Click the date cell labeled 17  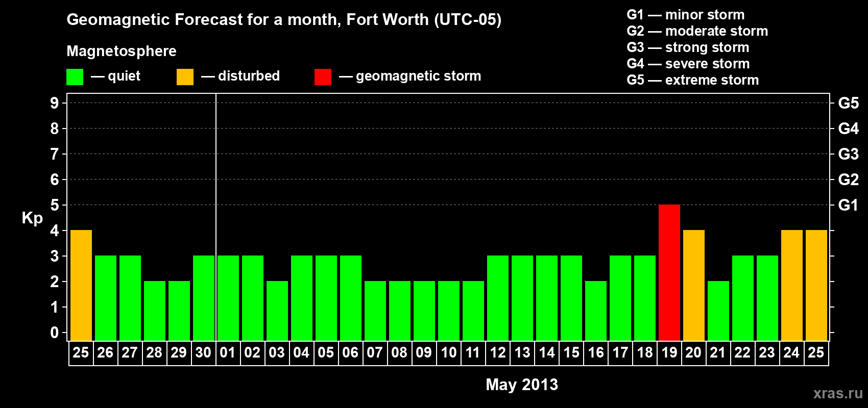click(x=620, y=353)
